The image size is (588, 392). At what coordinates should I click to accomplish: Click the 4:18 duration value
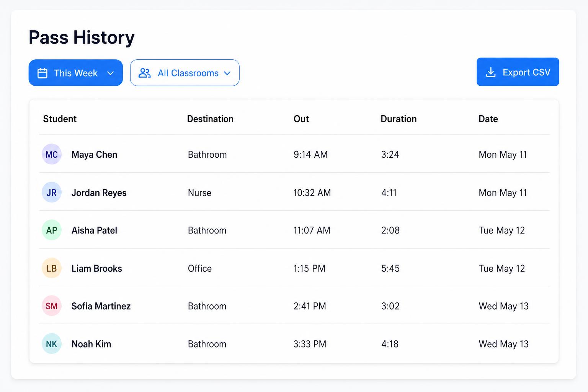tap(390, 344)
